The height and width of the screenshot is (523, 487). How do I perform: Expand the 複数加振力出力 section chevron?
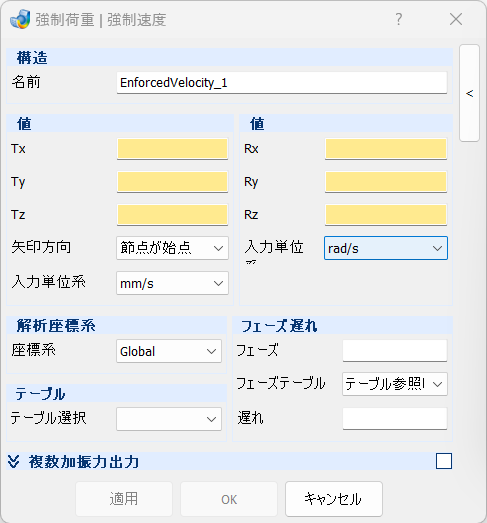(14, 462)
